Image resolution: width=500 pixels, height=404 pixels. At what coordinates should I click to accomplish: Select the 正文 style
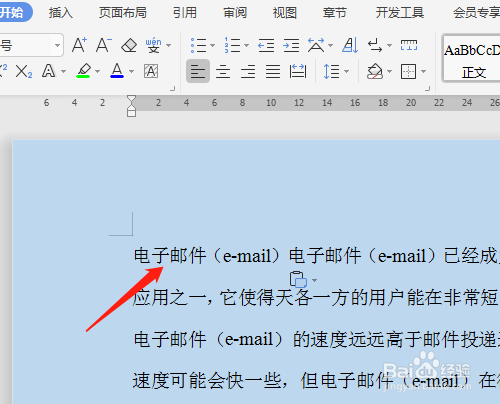tap(472, 58)
